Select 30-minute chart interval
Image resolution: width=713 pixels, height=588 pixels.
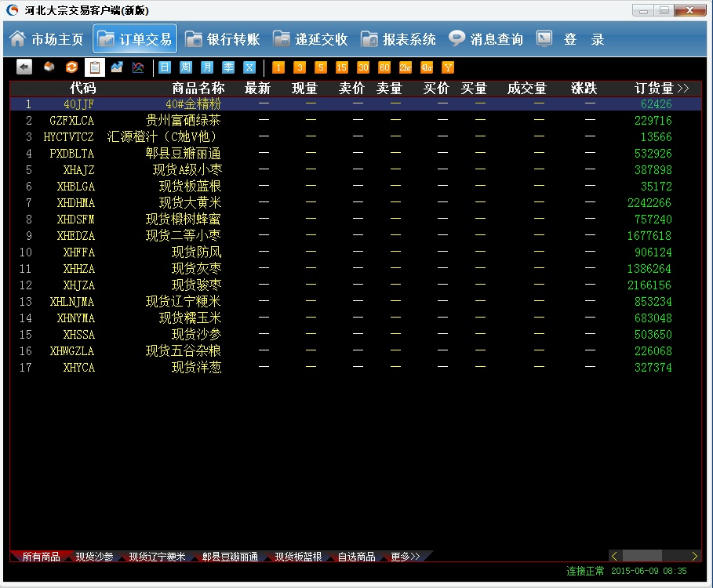click(363, 67)
